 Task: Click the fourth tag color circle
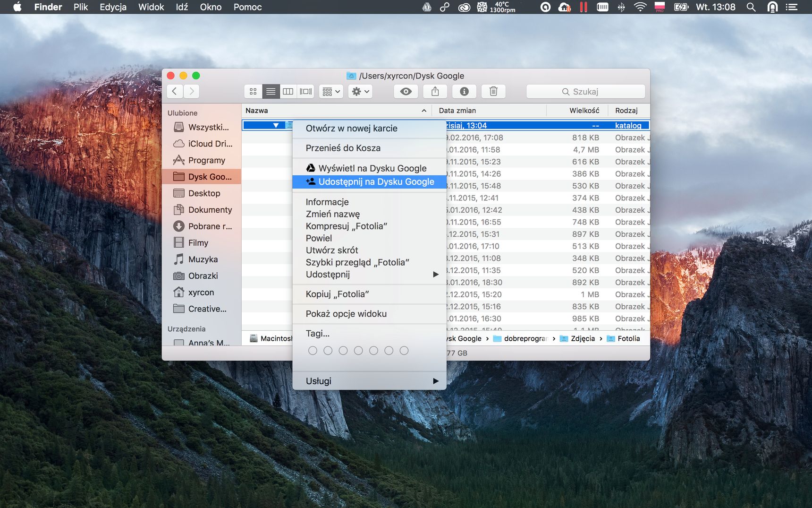pyautogui.click(x=358, y=351)
